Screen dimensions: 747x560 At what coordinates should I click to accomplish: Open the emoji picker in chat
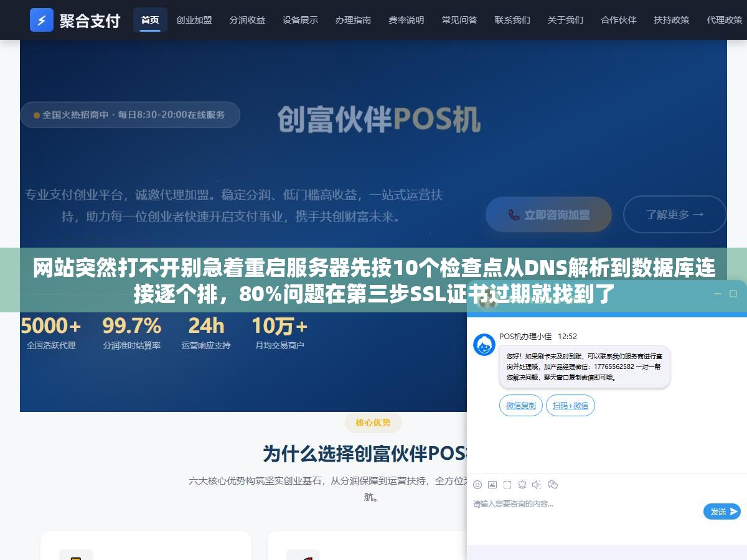477,485
